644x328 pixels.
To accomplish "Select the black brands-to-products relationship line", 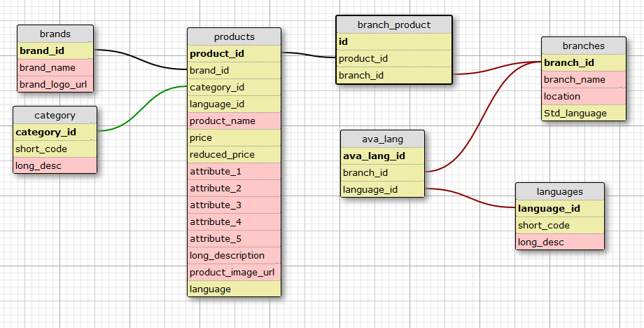I will point(141,59).
